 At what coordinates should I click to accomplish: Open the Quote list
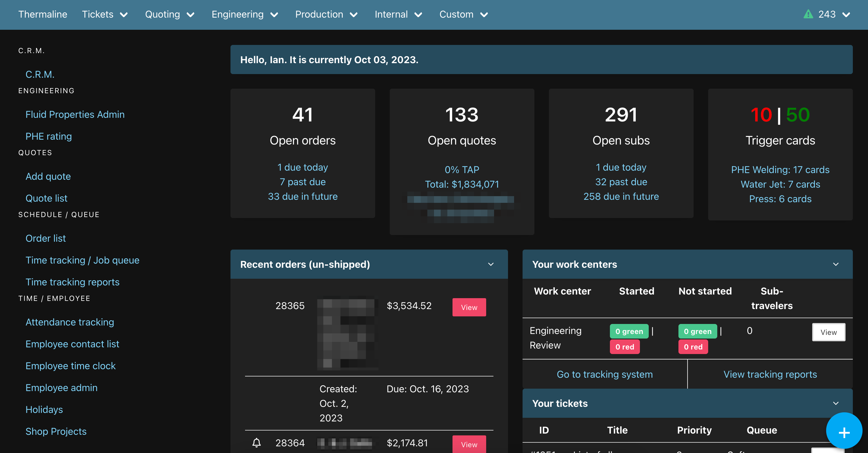click(x=46, y=198)
